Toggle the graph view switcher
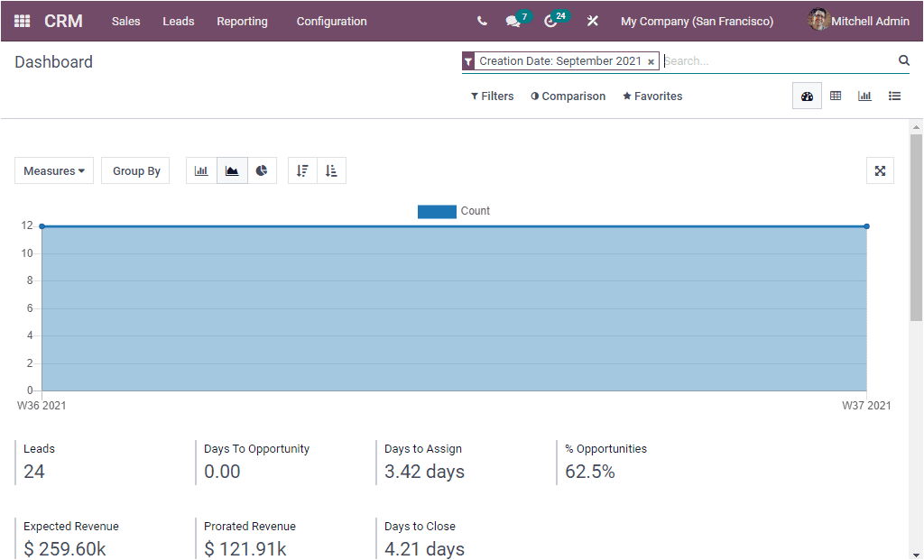Image resolution: width=924 pixels, height=560 pixels. tap(864, 96)
